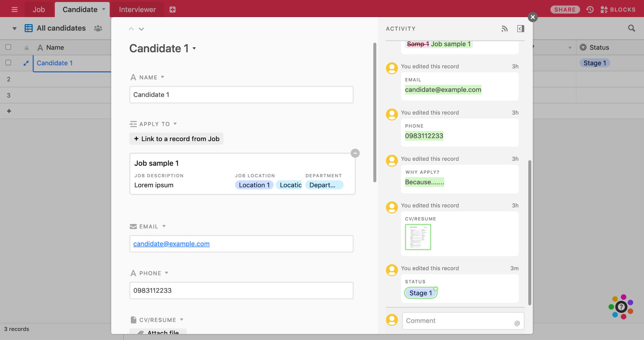Open the base navigation hamburger menu
The image size is (644, 340).
point(14,9)
